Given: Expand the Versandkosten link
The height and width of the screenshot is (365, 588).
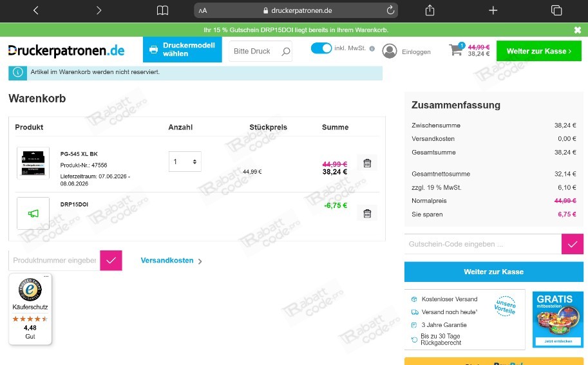Looking at the screenshot, I should [171, 261].
